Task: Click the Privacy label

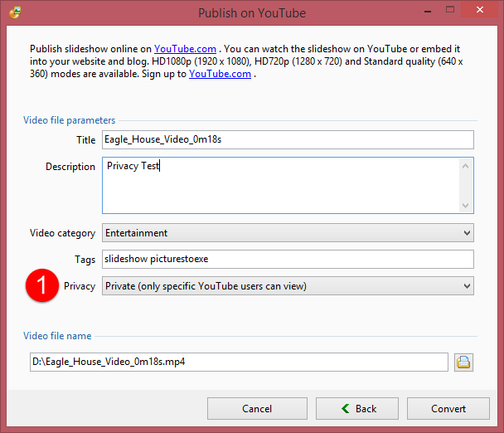Action: click(80, 286)
